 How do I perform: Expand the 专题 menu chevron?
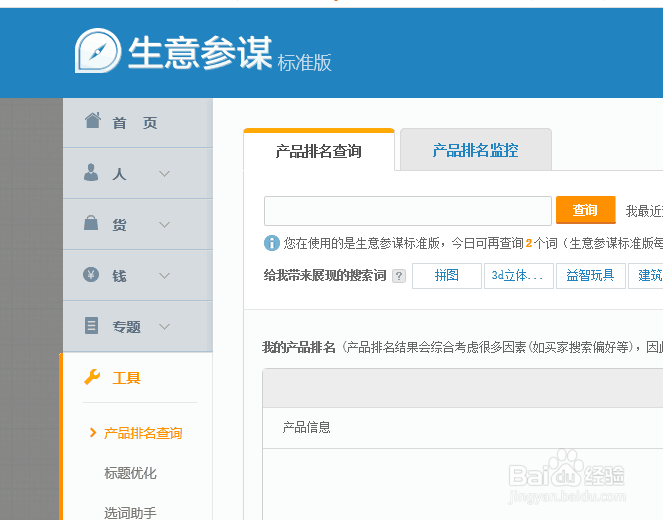tap(164, 326)
